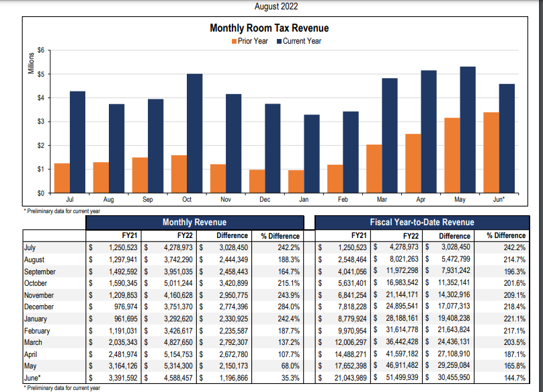Select the Monthly Room Tax Revenue chart title

coord(269,28)
